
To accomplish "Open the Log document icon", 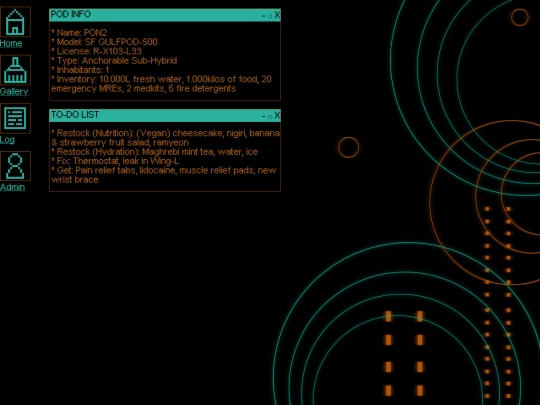I will [15, 118].
